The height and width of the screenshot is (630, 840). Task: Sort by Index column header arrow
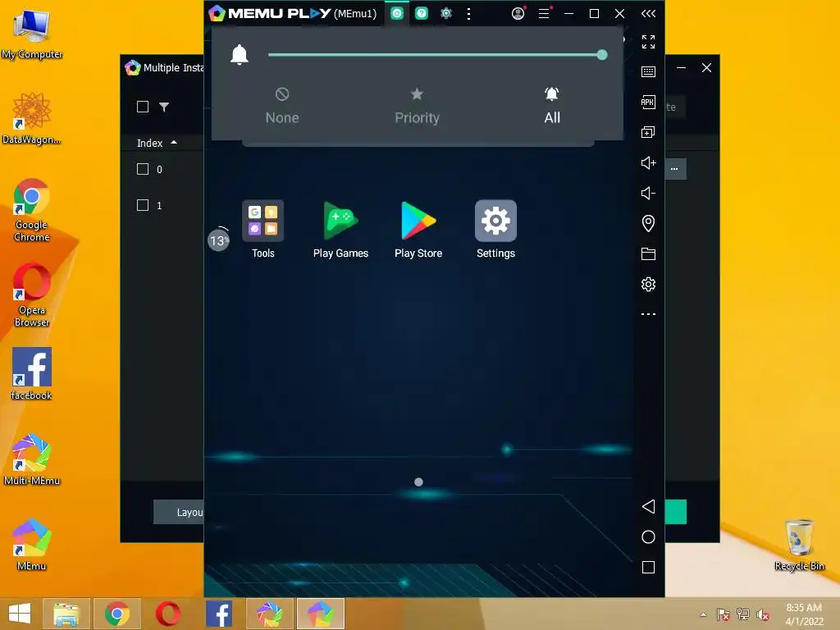[x=174, y=143]
